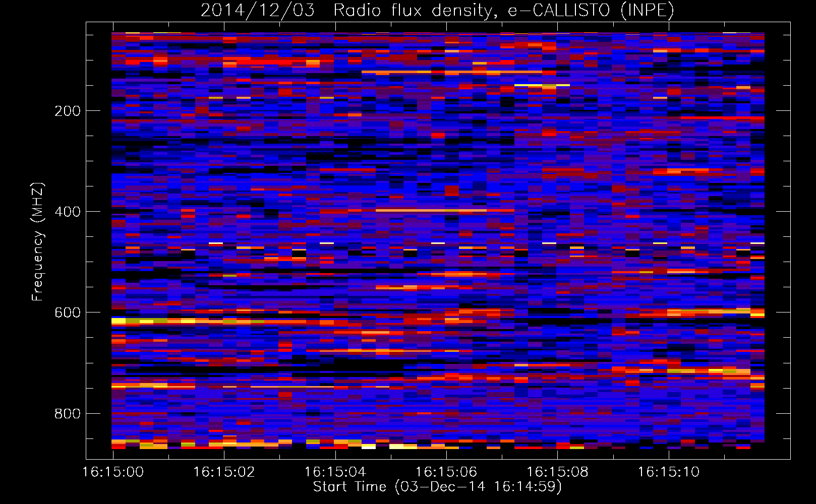Click the 16:15:10 time tick label
This screenshot has height=504, width=816.
point(669,472)
